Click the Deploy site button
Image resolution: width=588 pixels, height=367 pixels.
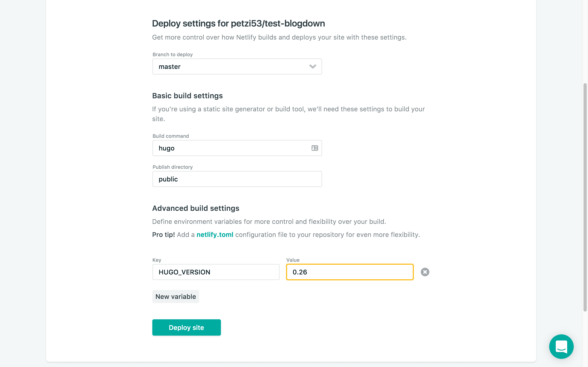186,327
